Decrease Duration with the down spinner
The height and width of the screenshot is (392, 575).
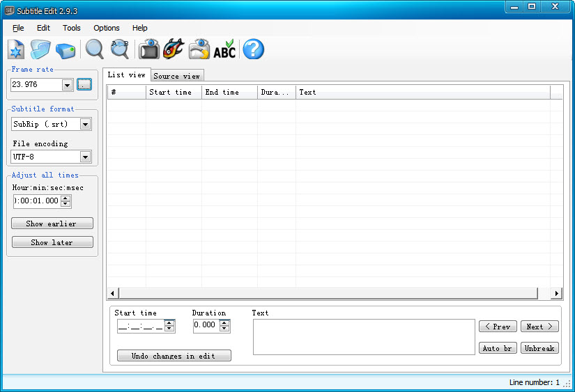224,329
